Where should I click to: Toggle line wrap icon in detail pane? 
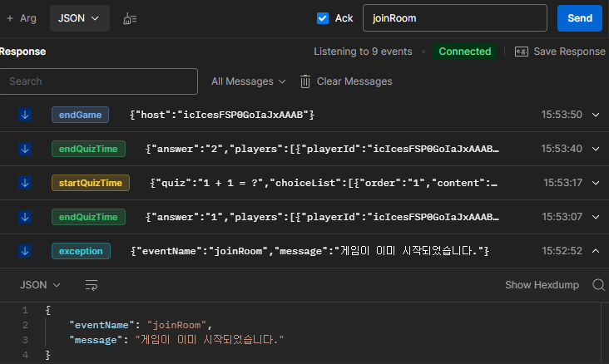[x=92, y=285]
